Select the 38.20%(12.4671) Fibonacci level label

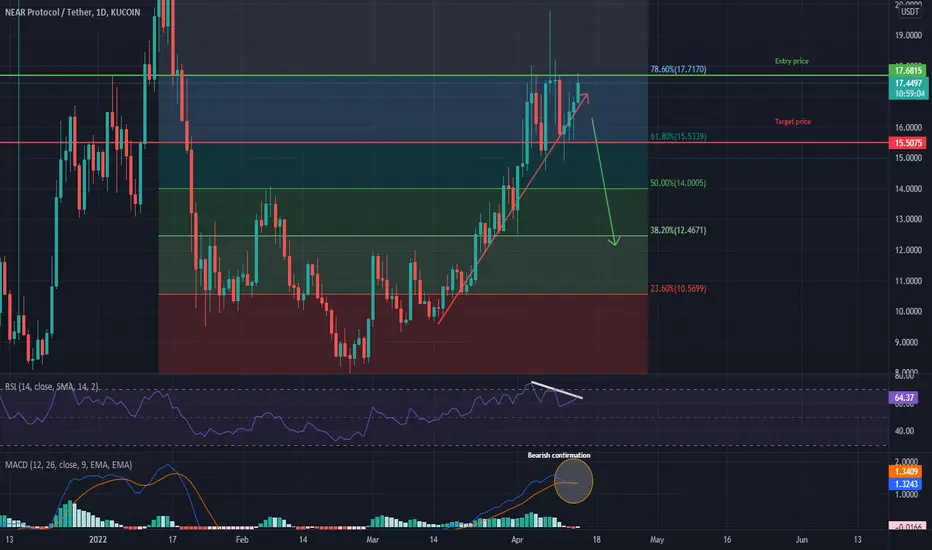point(678,230)
